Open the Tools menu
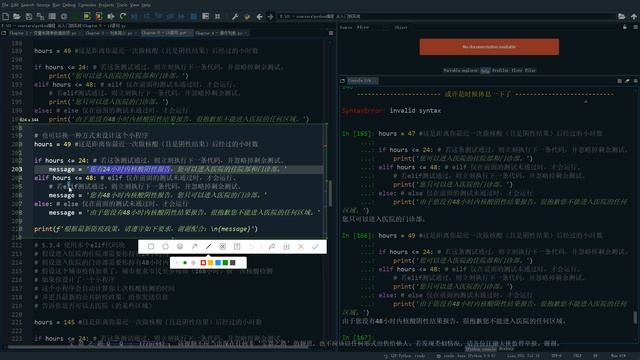 [x=122, y=5]
